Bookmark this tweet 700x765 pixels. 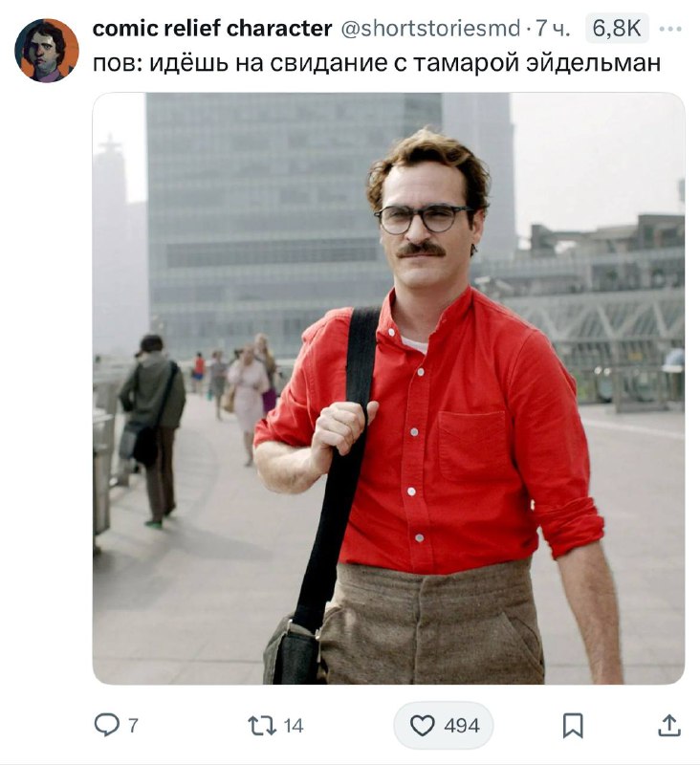click(x=573, y=726)
